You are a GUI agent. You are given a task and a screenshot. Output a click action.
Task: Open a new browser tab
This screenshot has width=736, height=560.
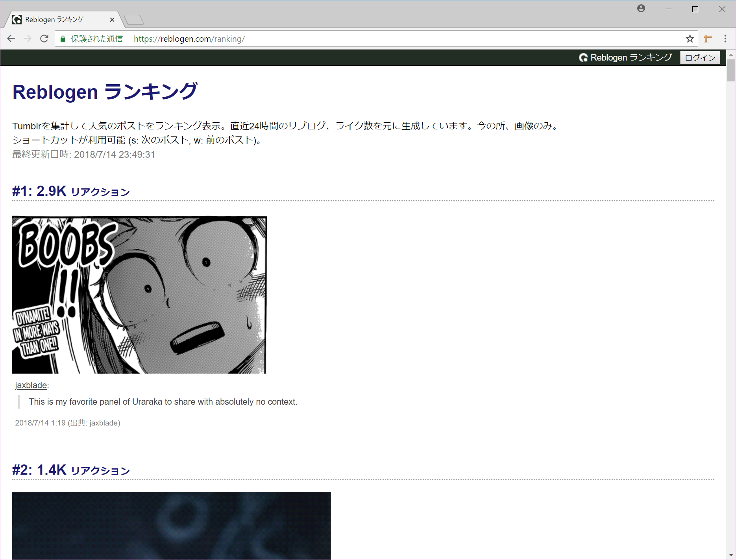pyautogui.click(x=134, y=19)
